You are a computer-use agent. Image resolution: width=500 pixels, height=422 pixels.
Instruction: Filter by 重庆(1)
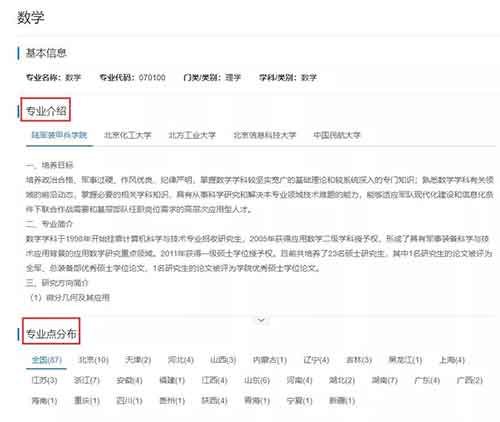tap(87, 401)
